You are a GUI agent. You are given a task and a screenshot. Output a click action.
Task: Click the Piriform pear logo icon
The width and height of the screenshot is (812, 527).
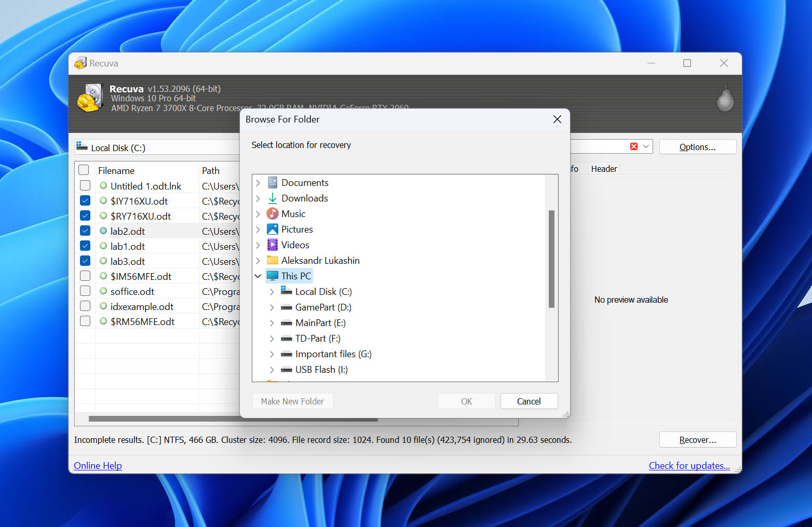(x=725, y=99)
